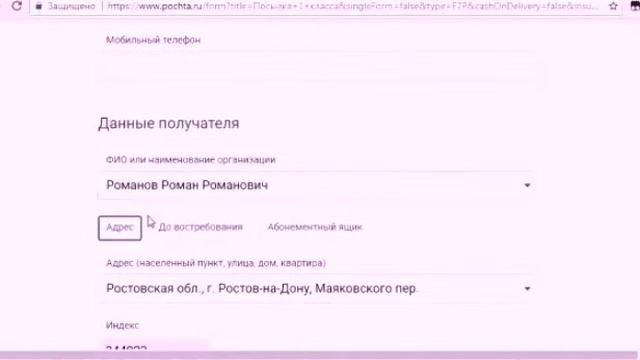This screenshot has width=640, height=360.
Task: Click the secure lock icon in address bar
Action: [x=39, y=6]
